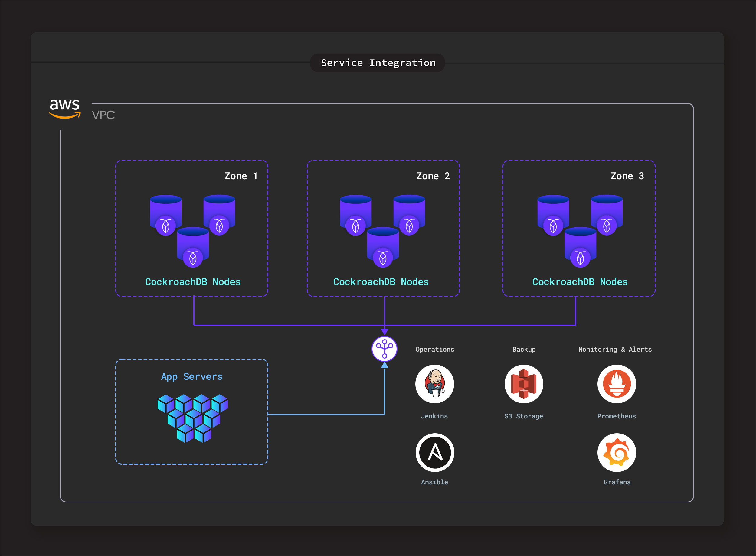Click the VPC label

(x=103, y=115)
